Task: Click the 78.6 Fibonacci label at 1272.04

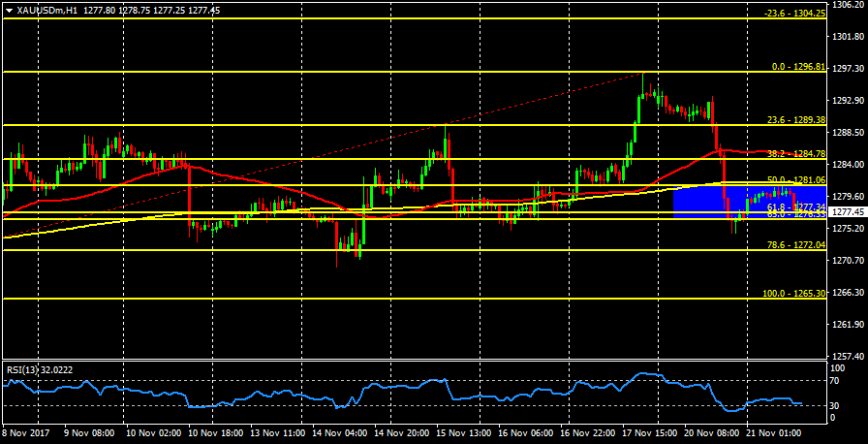Action: 795,245
